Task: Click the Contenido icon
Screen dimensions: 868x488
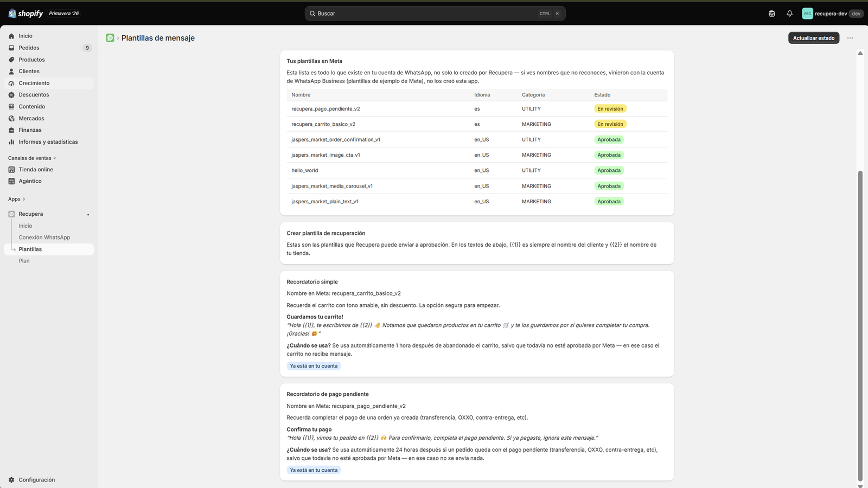Action: (x=11, y=107)
